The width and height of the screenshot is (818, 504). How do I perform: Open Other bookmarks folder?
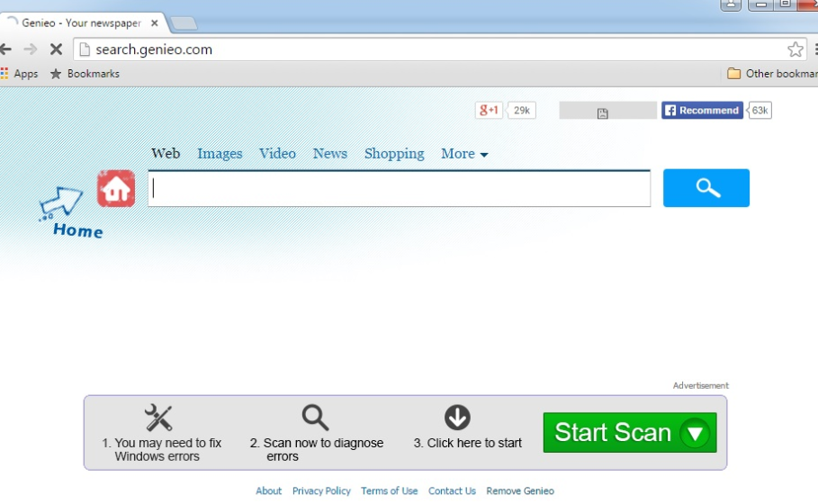772,74
